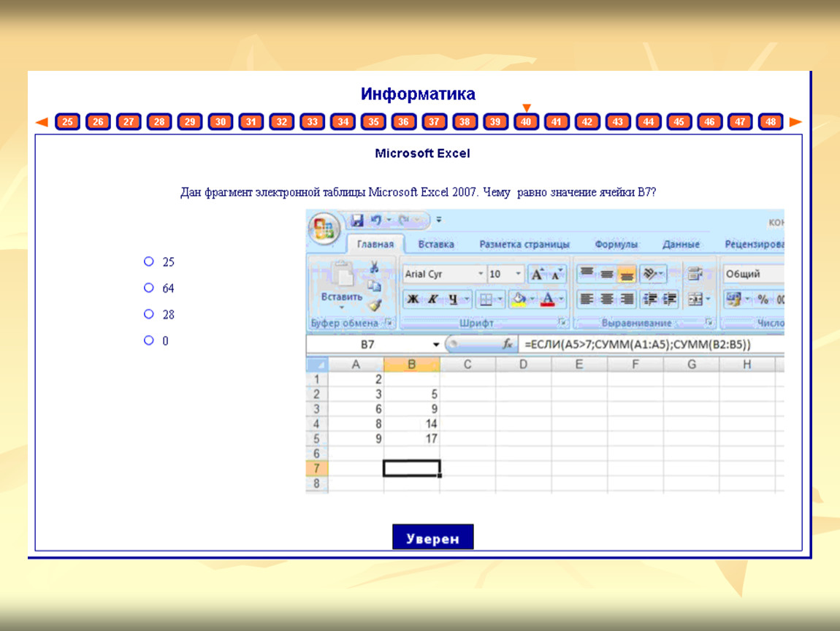Click the accounting number format icon
The height and width of the screenshot is (631, 840).
(733, 299)
